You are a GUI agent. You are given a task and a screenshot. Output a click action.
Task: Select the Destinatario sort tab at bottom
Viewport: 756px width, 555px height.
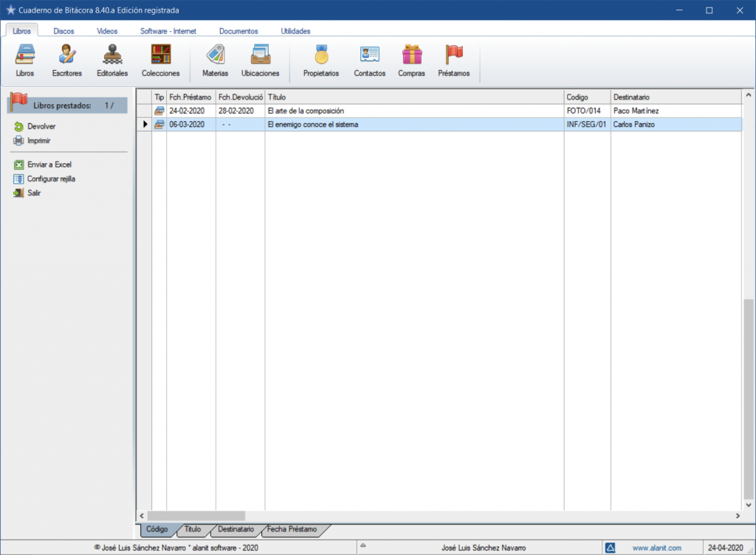point(236,529)
